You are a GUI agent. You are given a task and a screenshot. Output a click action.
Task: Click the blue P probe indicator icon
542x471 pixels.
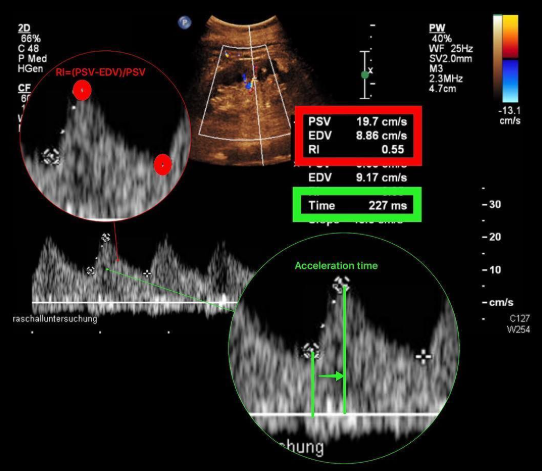pos(185,22)
